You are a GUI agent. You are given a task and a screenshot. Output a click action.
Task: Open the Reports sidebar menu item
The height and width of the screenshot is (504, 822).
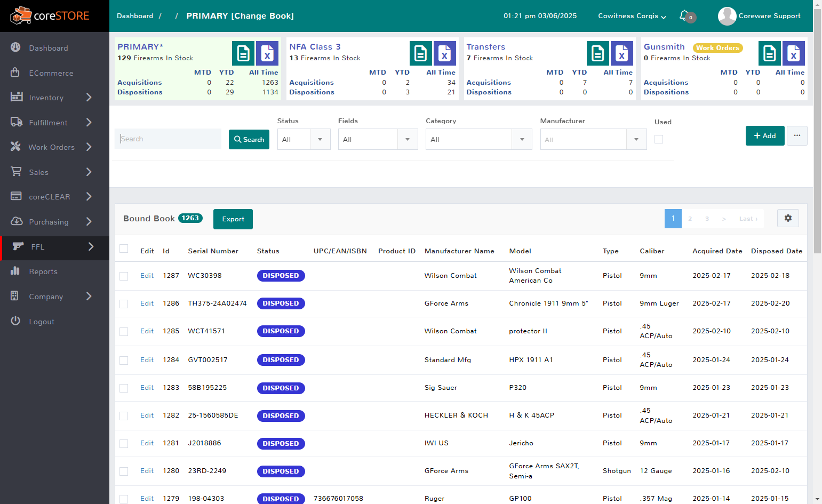[x=54, y=271]
